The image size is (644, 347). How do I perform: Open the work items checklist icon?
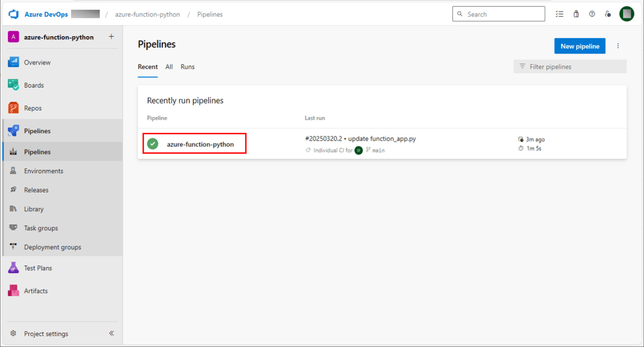pyautogui.click(x=560, y=14)
